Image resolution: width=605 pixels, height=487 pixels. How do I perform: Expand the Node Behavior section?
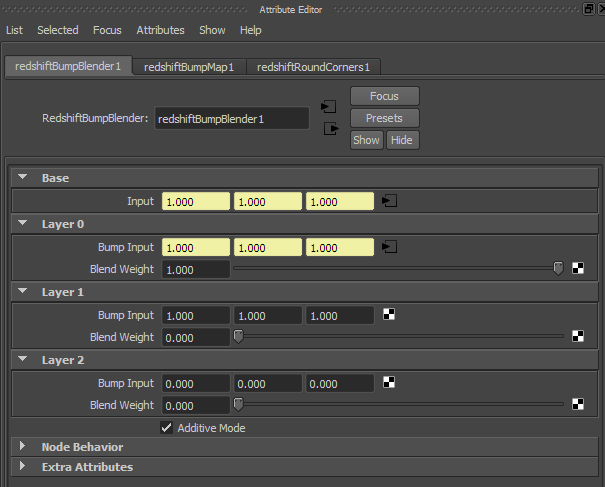pyautogui.click(x=22, y=446)
